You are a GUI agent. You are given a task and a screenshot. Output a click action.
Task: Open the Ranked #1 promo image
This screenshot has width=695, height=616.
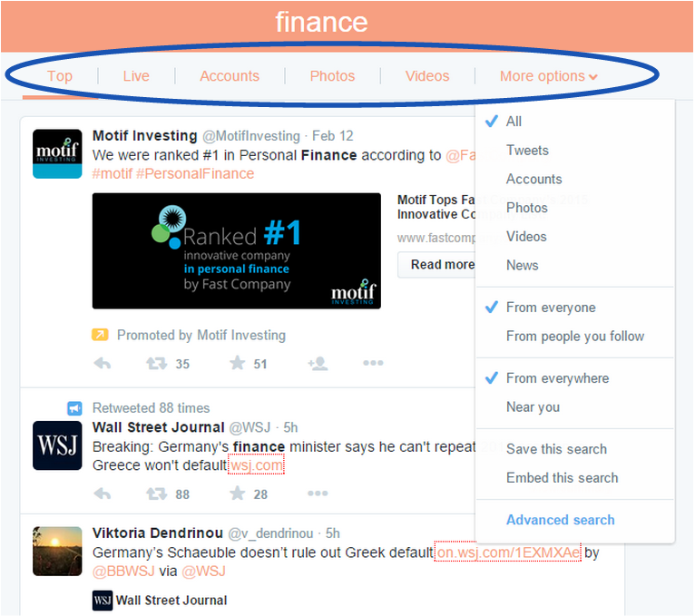pyautogui.click(x=237, y=250)
